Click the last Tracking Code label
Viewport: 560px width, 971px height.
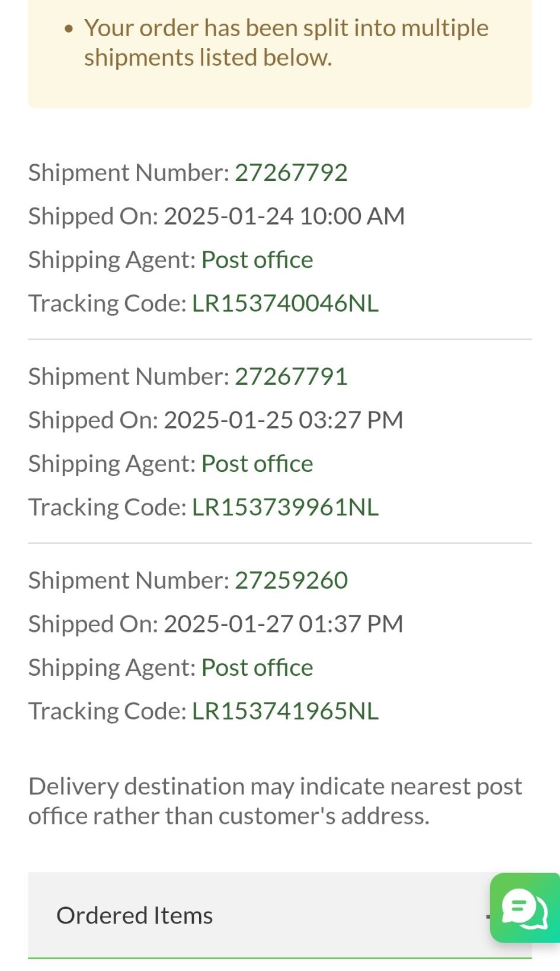pyautogui.click(x=107, y=711)
